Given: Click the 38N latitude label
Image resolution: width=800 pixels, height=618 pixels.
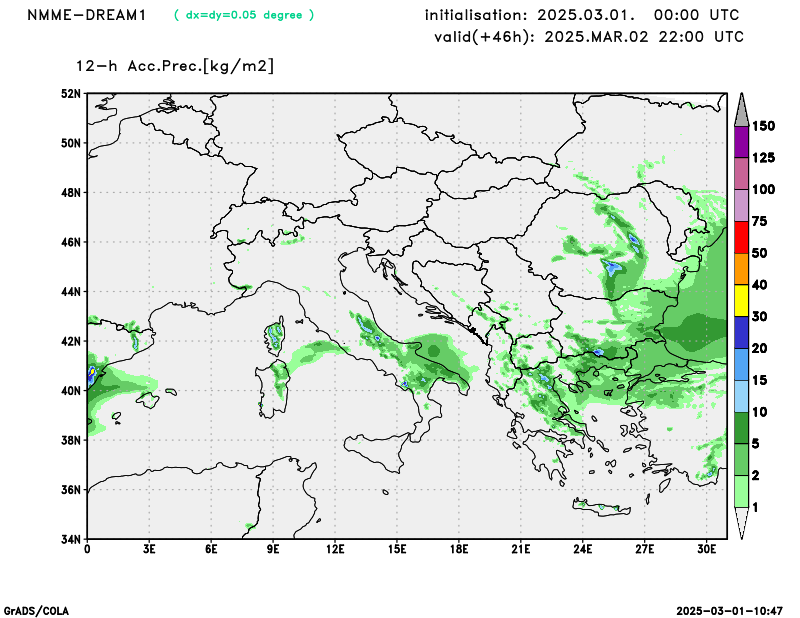Looking at the screenshot, I should 71,440.
